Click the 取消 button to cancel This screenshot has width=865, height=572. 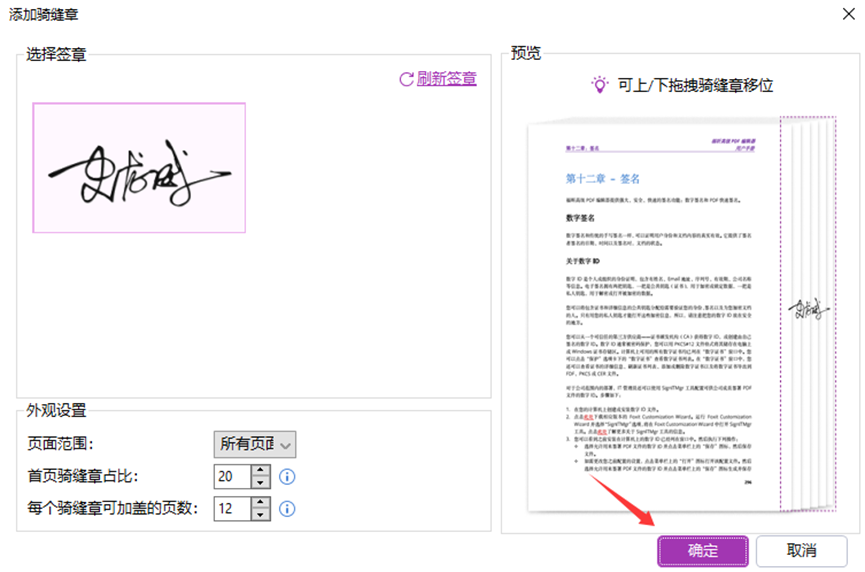point(801,550)
